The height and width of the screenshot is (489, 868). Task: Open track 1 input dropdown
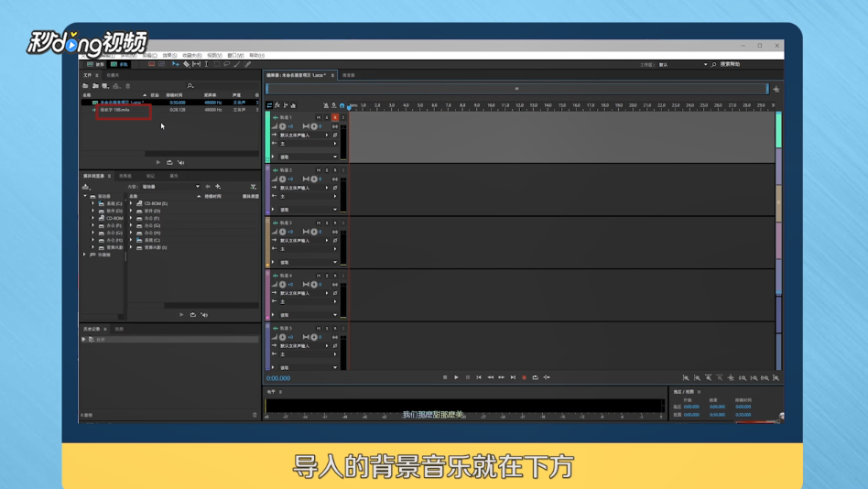coord(304,136)
